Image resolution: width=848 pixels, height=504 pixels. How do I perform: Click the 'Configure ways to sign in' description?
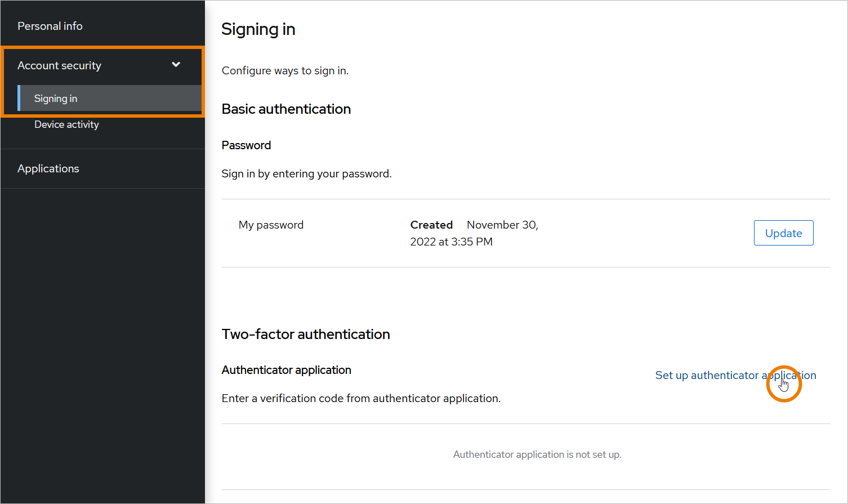pyautogui.click(x=285, y=70)
